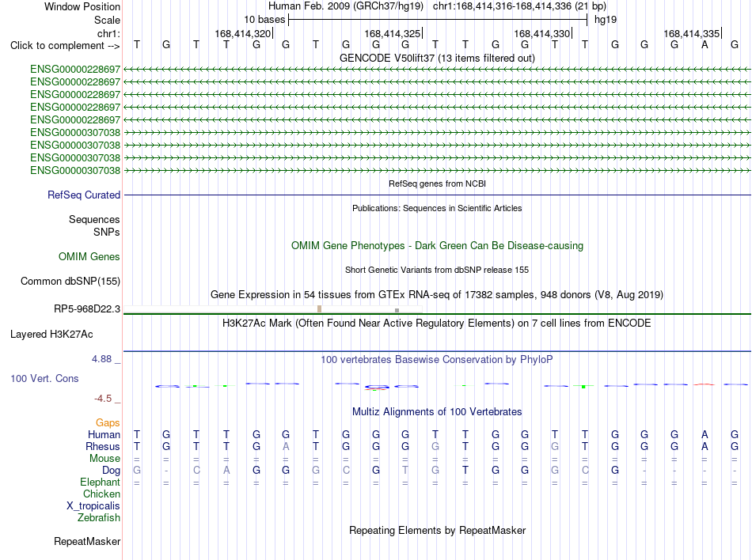This screenshot has width=752, height=560.
Task: Click the 168,414,325 position tick label
Action: pos(393,33)
